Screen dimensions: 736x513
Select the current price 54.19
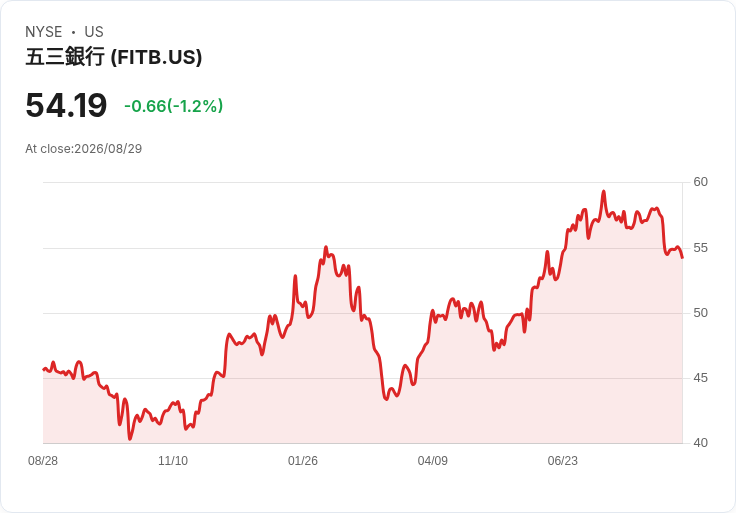pos(66,105)
